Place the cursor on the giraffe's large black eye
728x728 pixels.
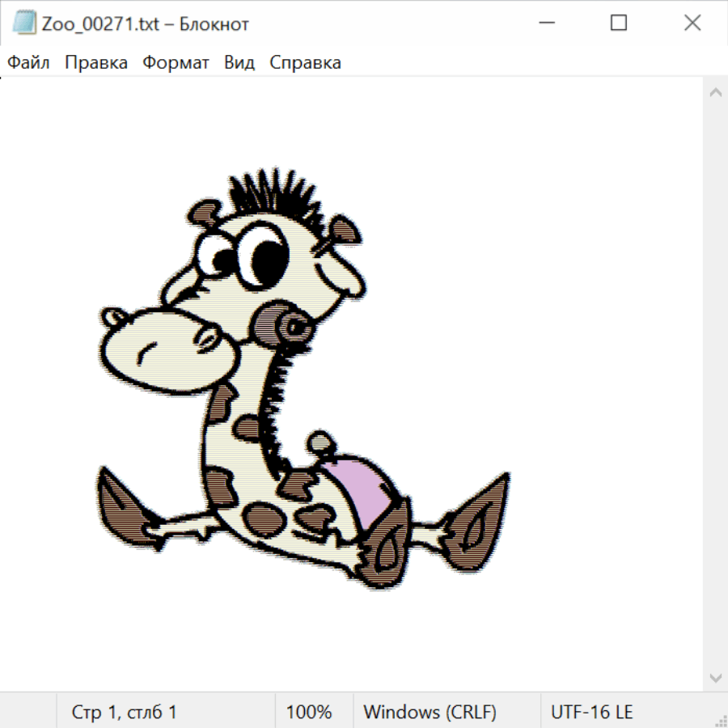coord(267,259)
